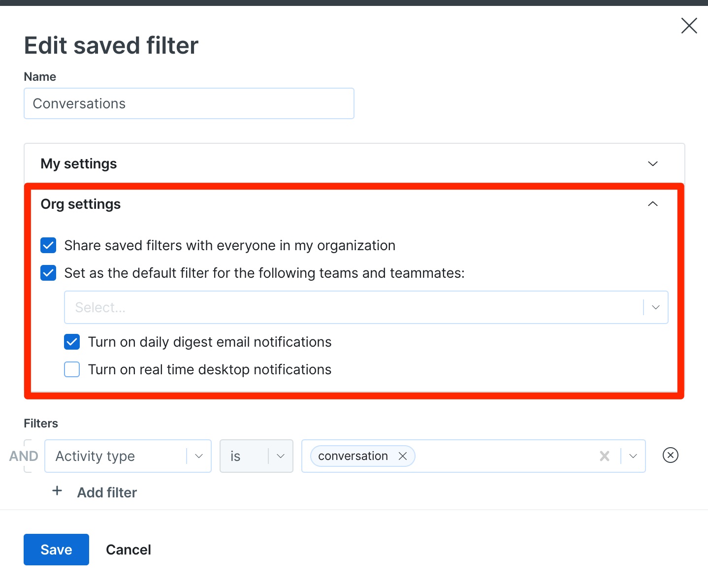Open the filter value dropdown arrow
This screenshot has width=708, height=588.
click(x=633, y=457)
